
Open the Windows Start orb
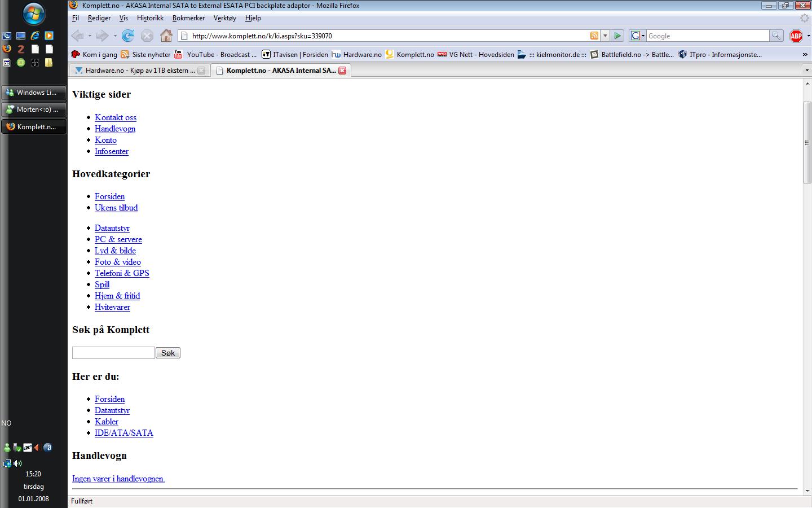[x=34, y=14]
